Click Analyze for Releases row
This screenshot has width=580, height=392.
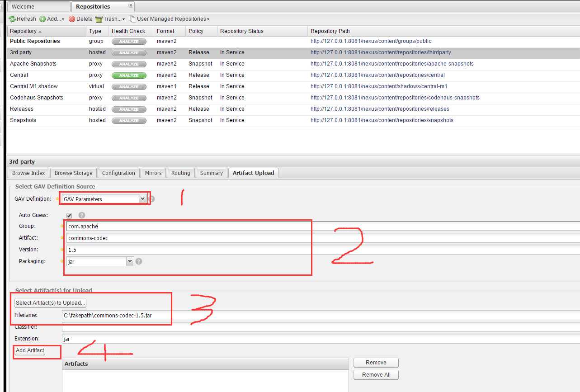[129, 109]
